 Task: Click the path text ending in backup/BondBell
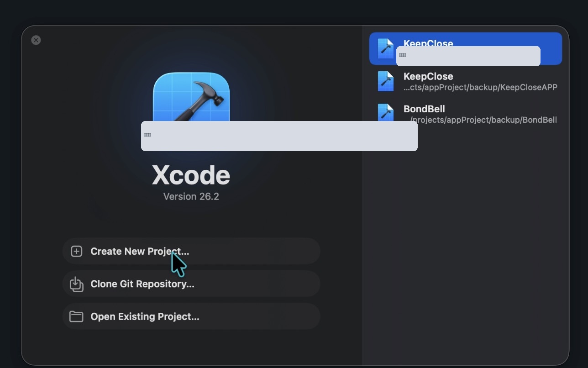[x=483, y=120]
